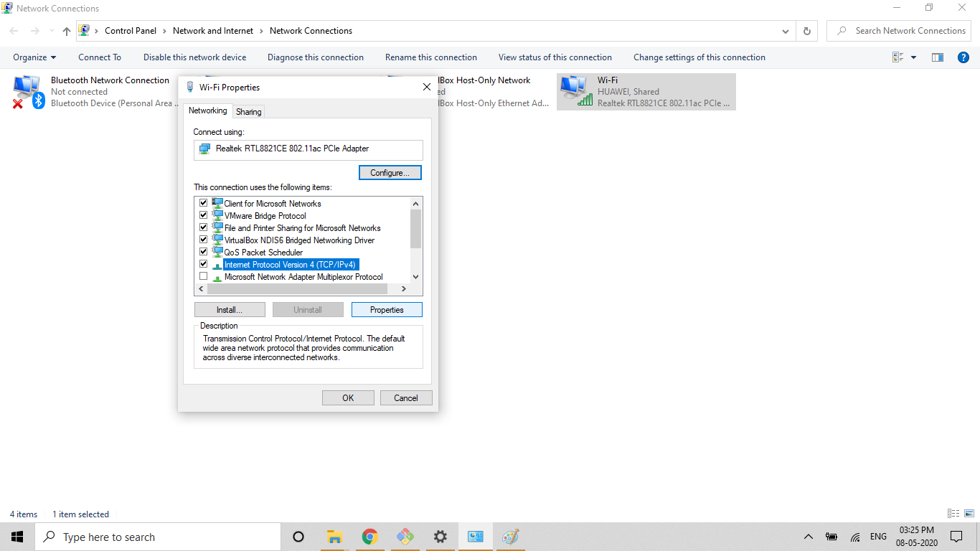Uncheck File and Printer Sharing for Microsoft Networks
Viewport: 980px width, 551px height.
[203, 227]
